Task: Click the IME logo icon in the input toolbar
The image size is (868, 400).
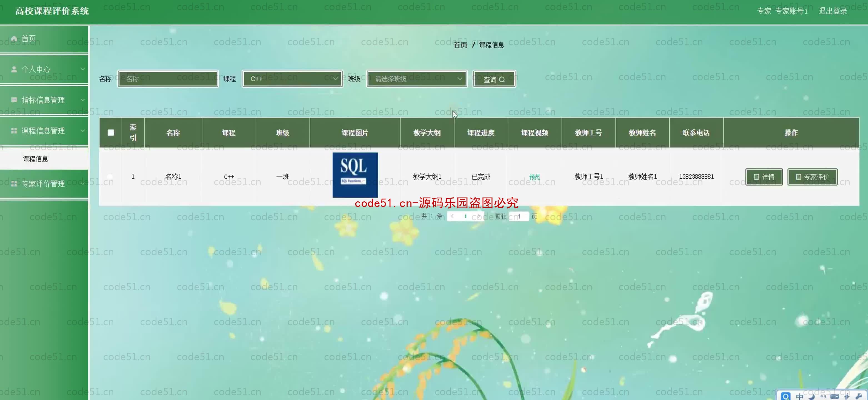Action: pyautogui.click(x=786, y=396)
